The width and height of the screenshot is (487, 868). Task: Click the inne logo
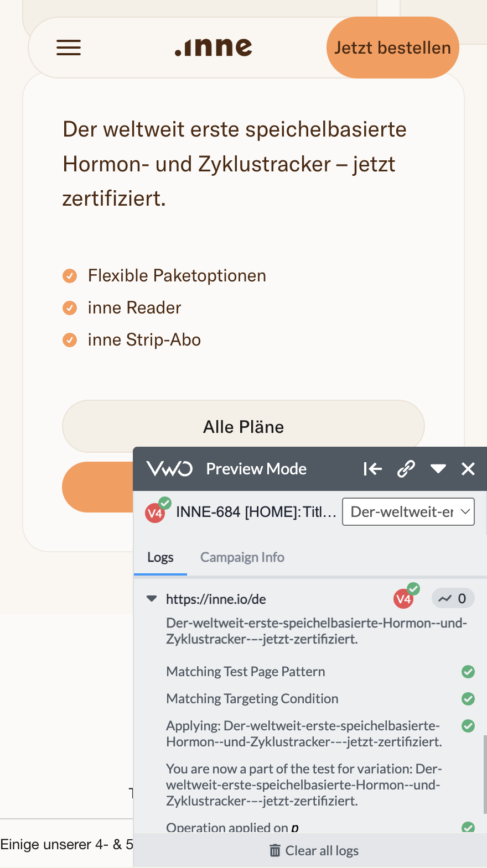click(x=214, y=48)
